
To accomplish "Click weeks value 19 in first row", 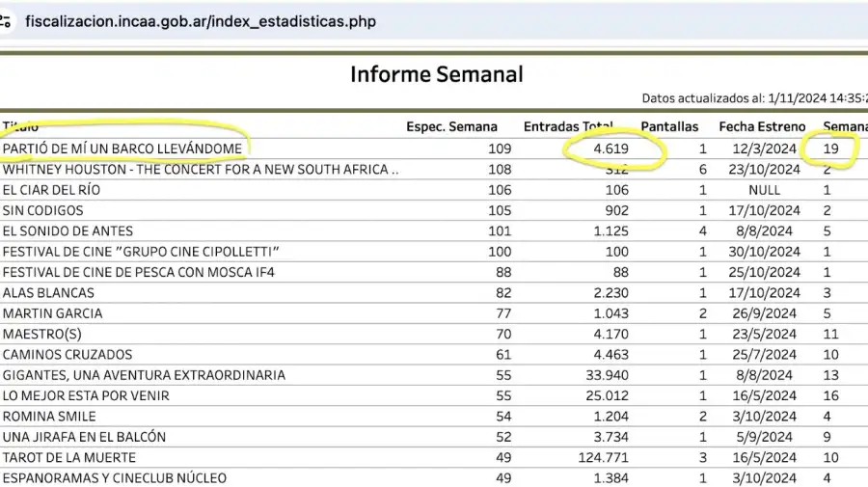I will [830, 149].
